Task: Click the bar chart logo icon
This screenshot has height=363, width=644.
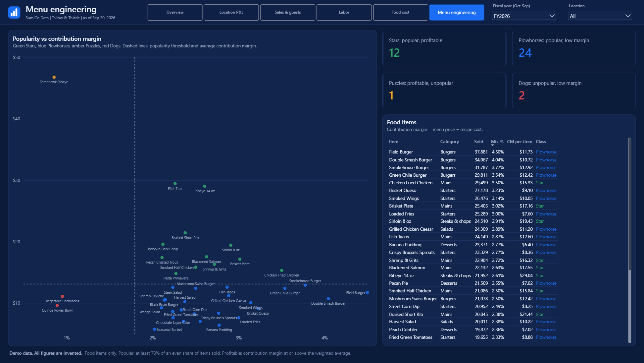Action: click(14, 13)
